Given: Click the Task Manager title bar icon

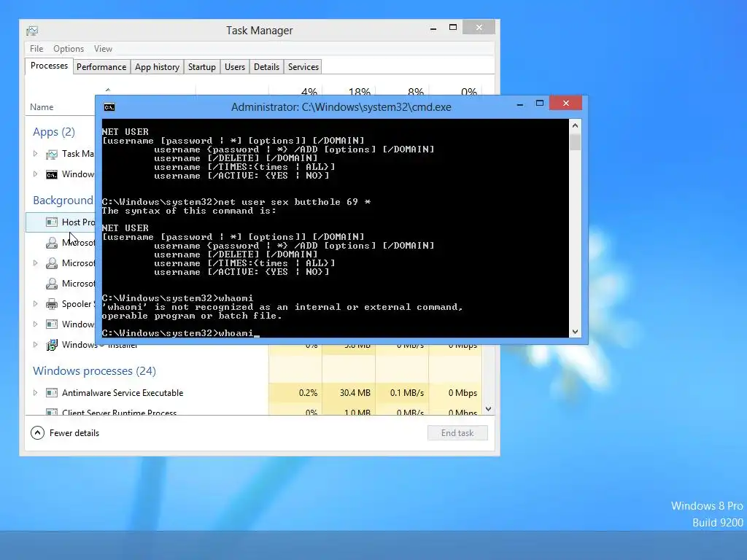Looking at the screenshot, I should click(32, 31).
